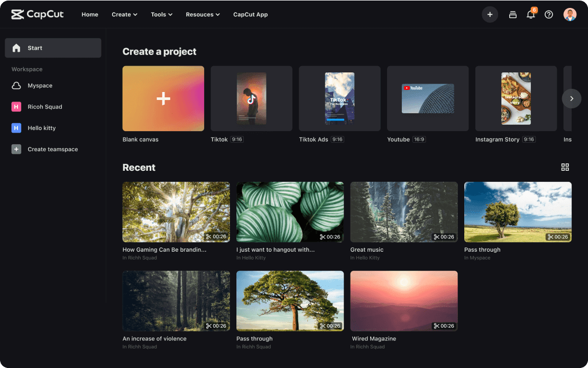The height and width of the screenshot is (368, 588).
Task: Open the Wired Magazine video thumbnail
Action: pyautogui.click(x=404, y=301)
